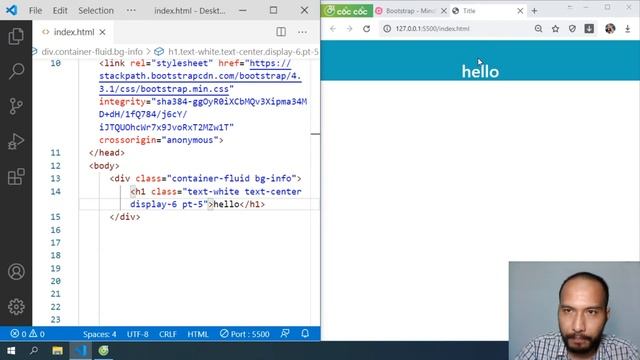This screenshot has width=640, height=360.
Task: Click the Cốc Cốc browser logo button
Action: 347,11
